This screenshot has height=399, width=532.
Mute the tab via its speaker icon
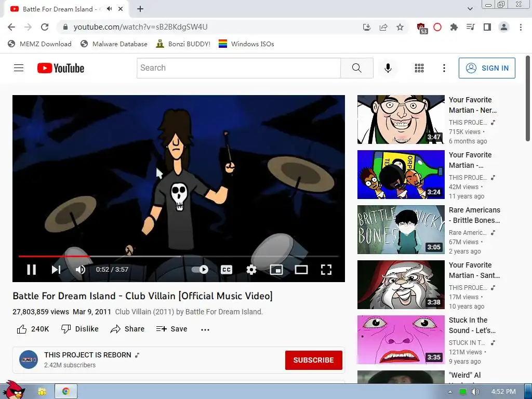coord(109,9)
